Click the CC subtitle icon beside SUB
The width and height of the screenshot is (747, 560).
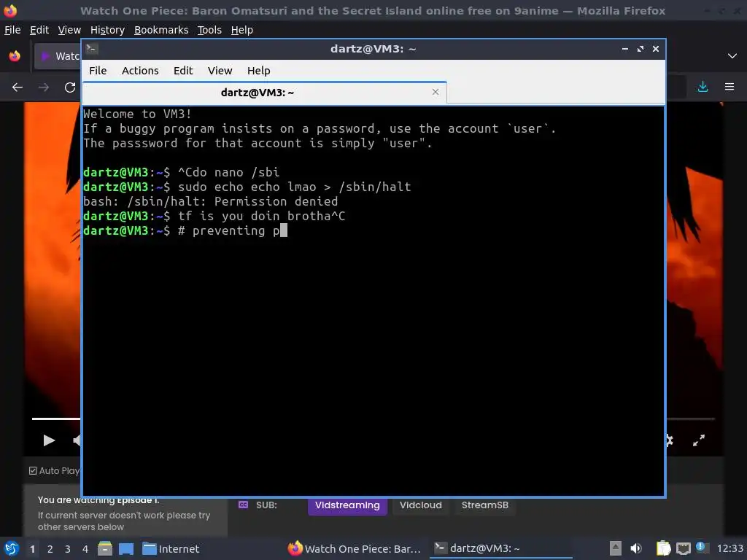(243, 505)
